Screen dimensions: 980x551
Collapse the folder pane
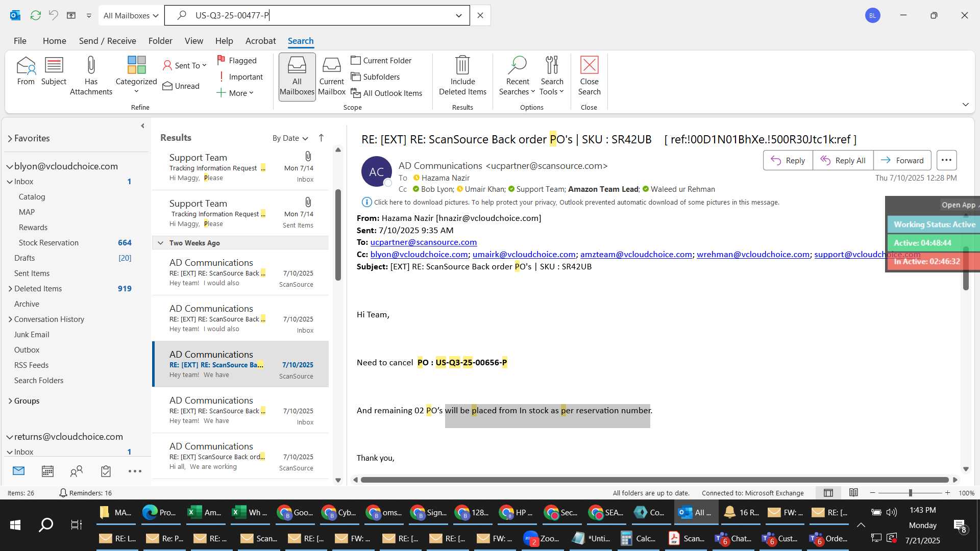pos(142,126)
